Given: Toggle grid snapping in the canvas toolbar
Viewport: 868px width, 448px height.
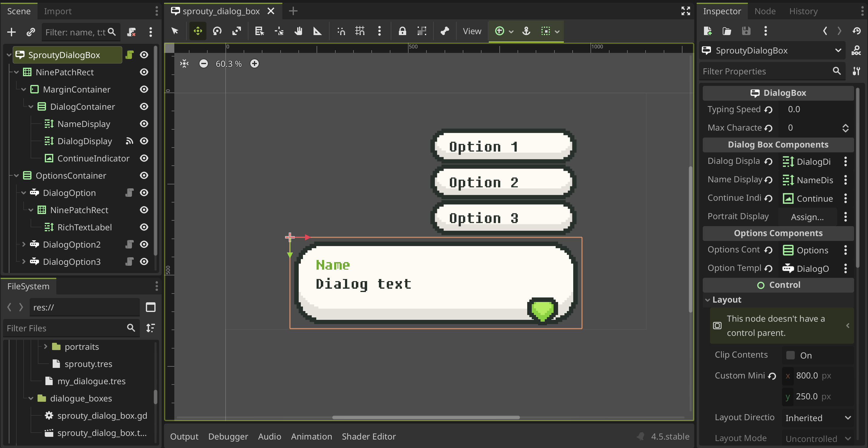Looking at the screenshot, I should [x=360, y=31].
